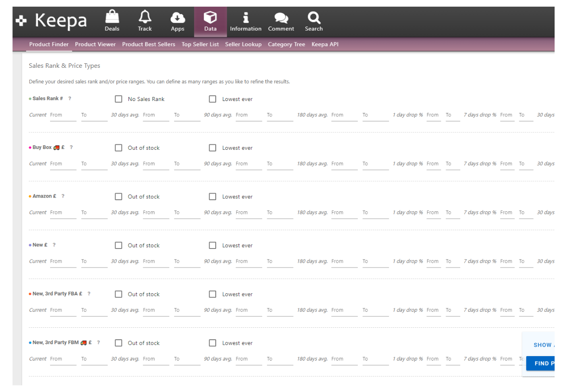567x392 pixels.
Task: Enable Lowest ever for Amazon £
Action: [x=213, y=196]
